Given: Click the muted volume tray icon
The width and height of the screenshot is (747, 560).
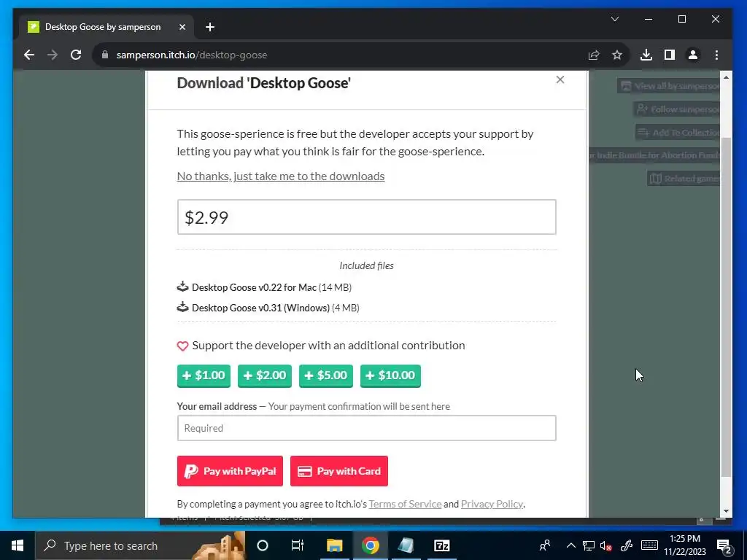Looking at the screenshot, I should (x=606, y=545).
